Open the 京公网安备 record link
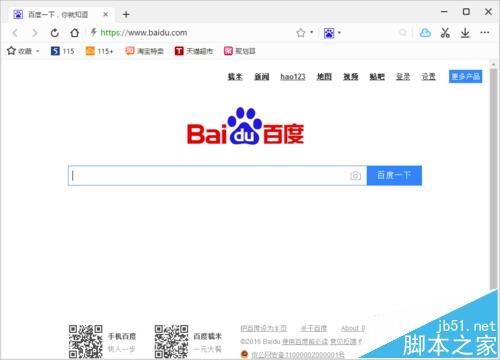This screenshot has width=500, height=360. (298, 355)
